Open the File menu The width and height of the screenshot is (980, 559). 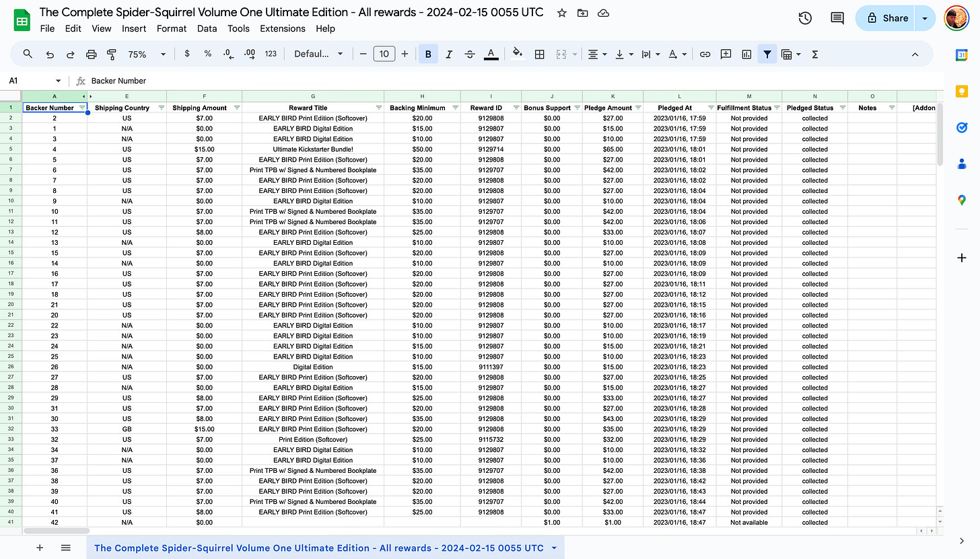[x=47, y=28]
